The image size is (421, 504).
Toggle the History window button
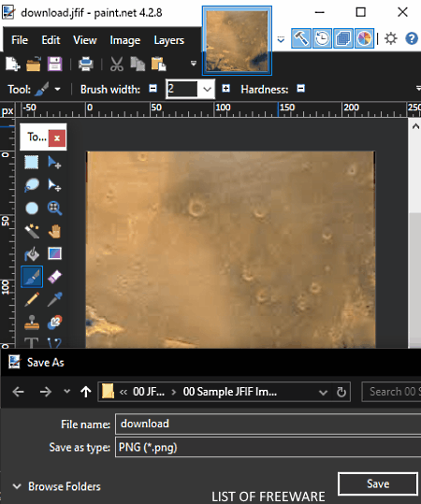click(322, 38)
